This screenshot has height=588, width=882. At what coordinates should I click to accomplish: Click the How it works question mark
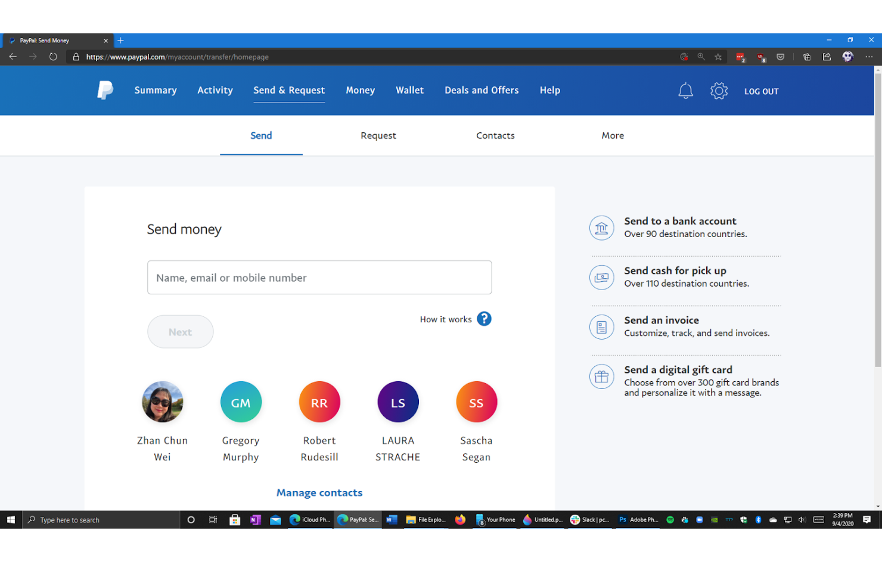pos(484,319)
